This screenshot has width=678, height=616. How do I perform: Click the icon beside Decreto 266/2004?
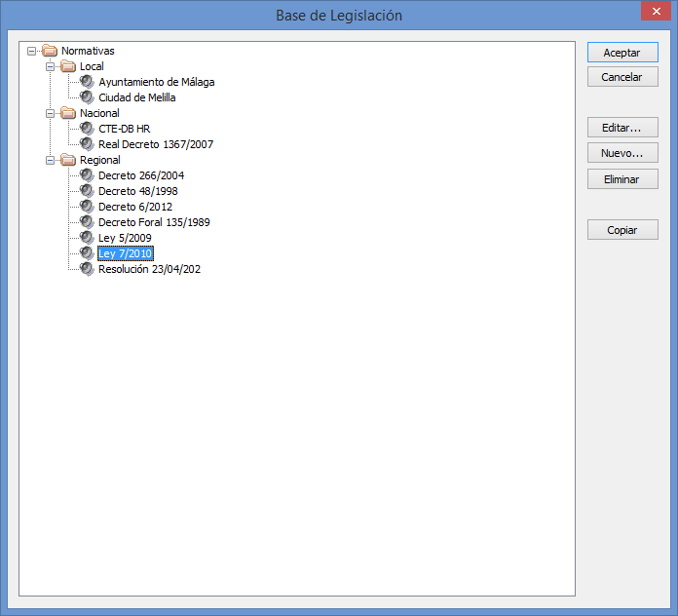(87, 175)
